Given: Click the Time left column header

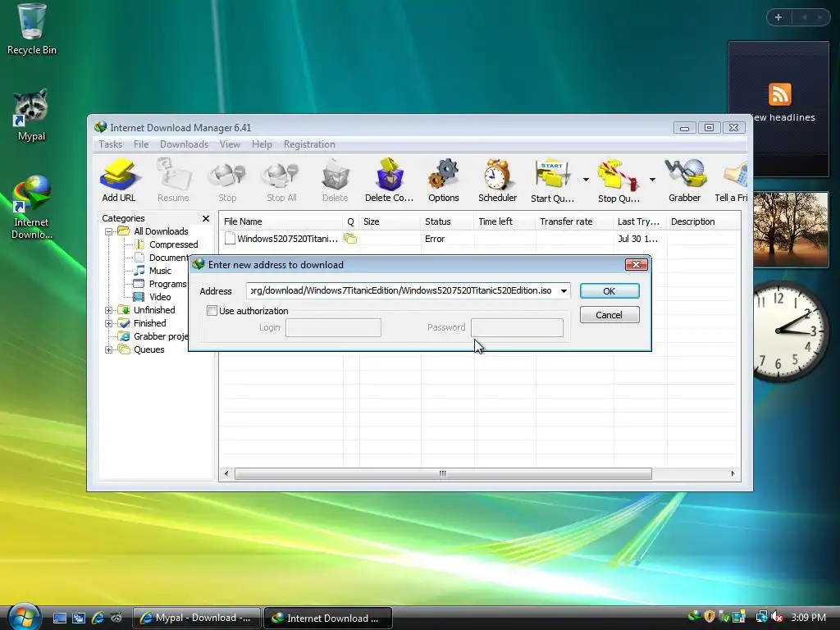Looking at the screenshot, I should (x=504, y=221).
